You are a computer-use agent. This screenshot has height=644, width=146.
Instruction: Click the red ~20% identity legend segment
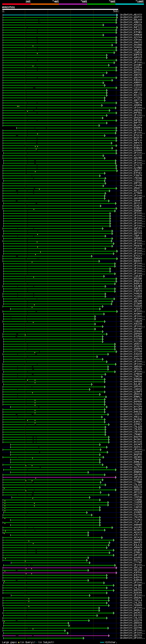click(16, 4)
